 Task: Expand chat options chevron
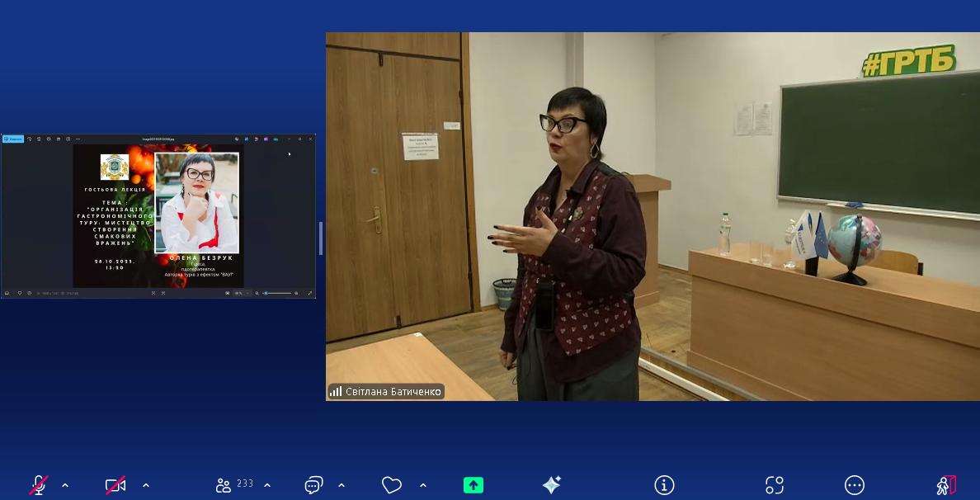pyautogui.click(x=342, y=485)
